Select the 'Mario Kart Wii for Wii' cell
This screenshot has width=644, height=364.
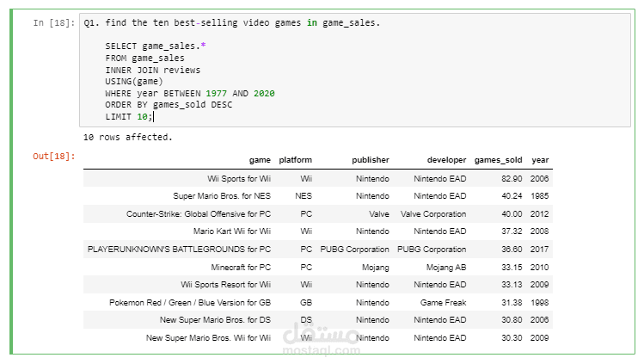coord(232,231)
